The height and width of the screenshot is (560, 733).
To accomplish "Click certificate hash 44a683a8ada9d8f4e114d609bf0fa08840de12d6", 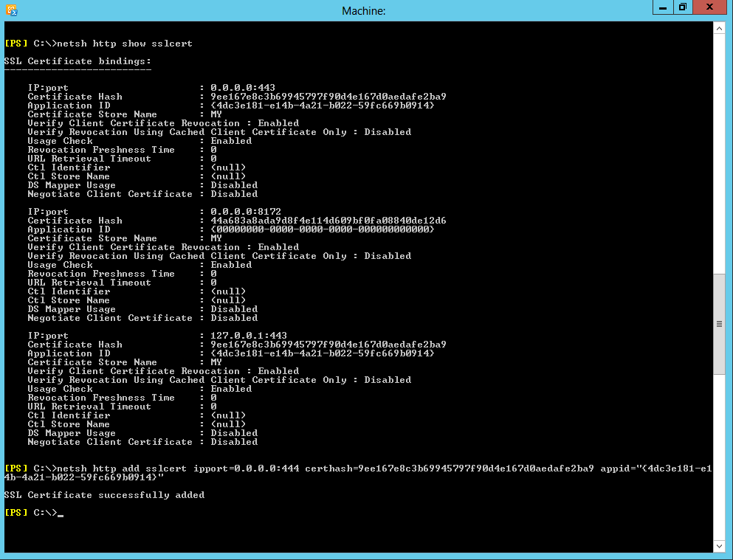I will pyautogui.click(x=328, y=221).
